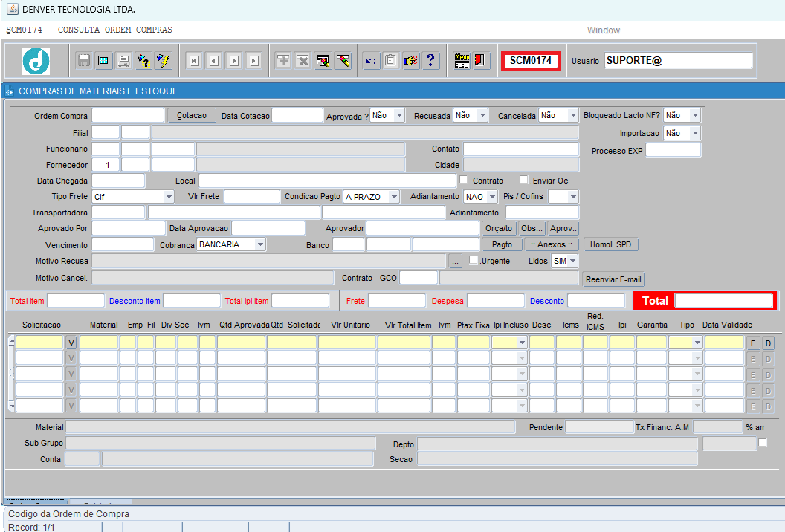Click the items grid scrollbar down arrow
This screenshot has height=532, width=785.
(11, 407)
